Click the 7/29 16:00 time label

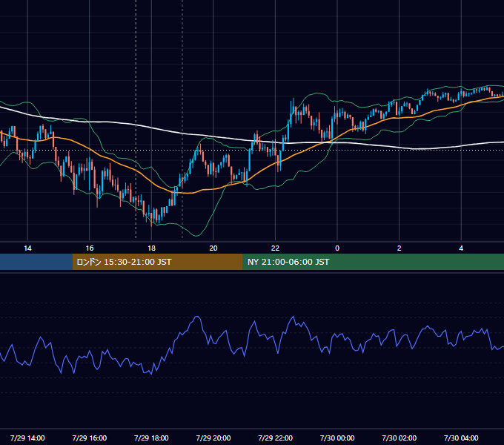pyautogui.click(x=90, y=438)
